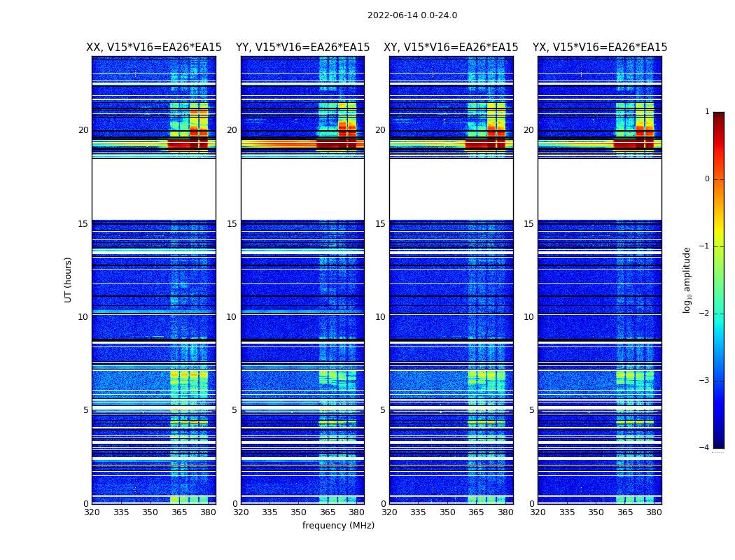
Task: Click the white data gap in XX panel
Action: (x=153, y=189)
